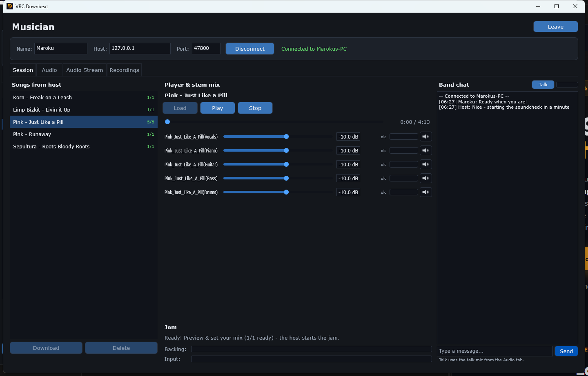Image resolution: width=588 pixels, height=376 pixels.
Task: Click the Download button under song list
Action: pyautogui.click(x=46, y=348)
